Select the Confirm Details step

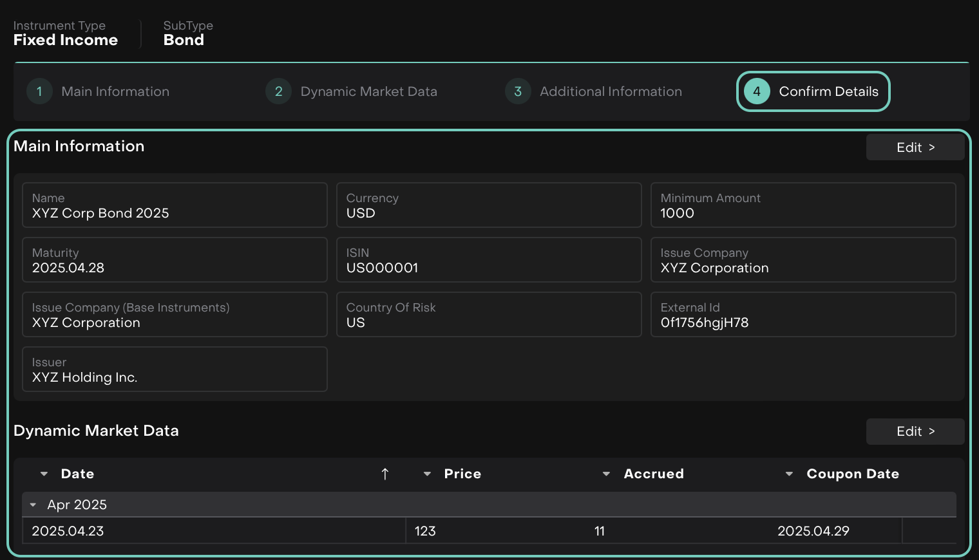coord(828,91)
